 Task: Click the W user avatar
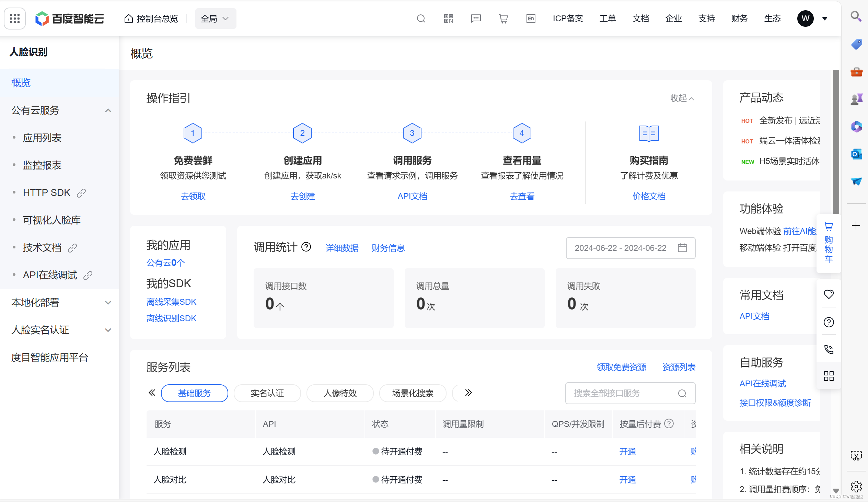point(805,19)
